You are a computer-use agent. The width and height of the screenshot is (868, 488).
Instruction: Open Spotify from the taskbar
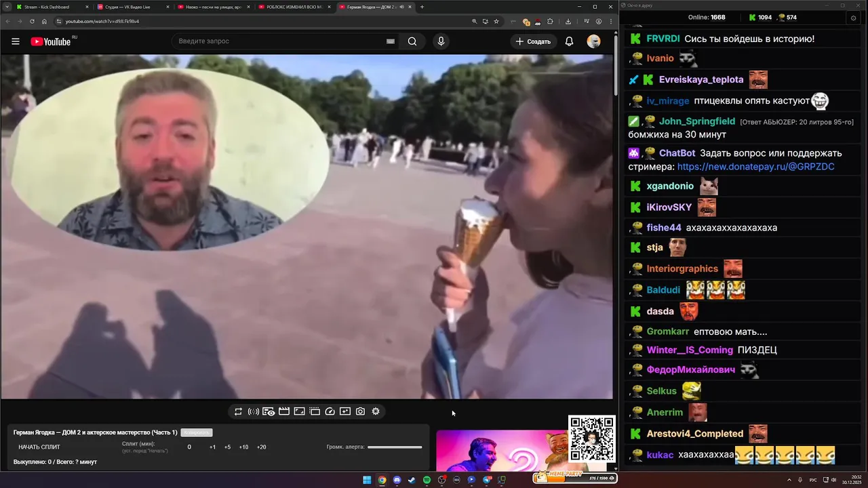point(427,480)
